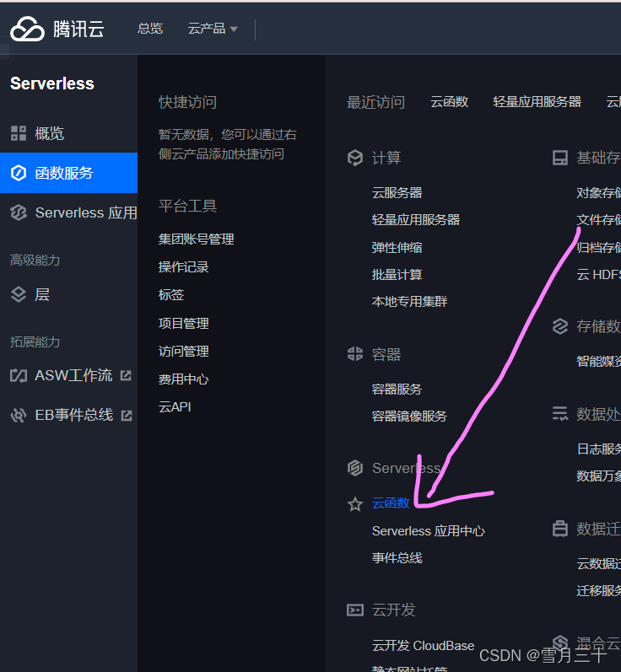Image resolution: width=621 pixels, height=672 pixels.
Task: Click the Tencent Cloud logo icon
Action: click(27, 30)
